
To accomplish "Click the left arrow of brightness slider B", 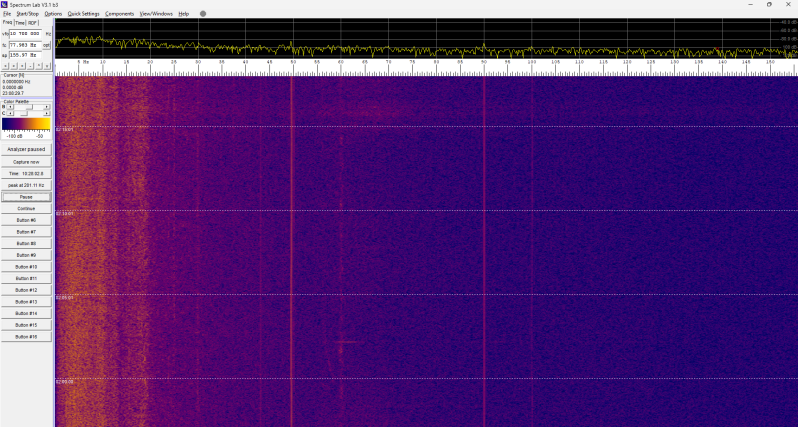I will pos(10,107).
